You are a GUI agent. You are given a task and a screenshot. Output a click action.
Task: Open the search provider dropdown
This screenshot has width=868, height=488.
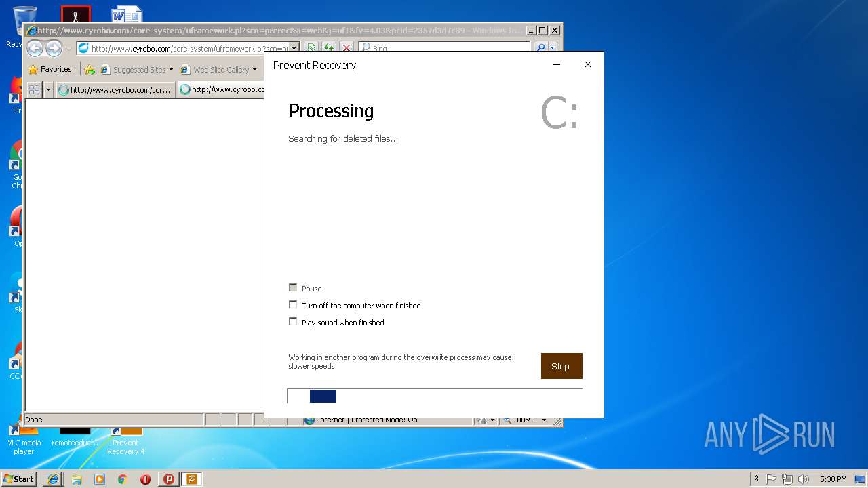tap(553, 48)
